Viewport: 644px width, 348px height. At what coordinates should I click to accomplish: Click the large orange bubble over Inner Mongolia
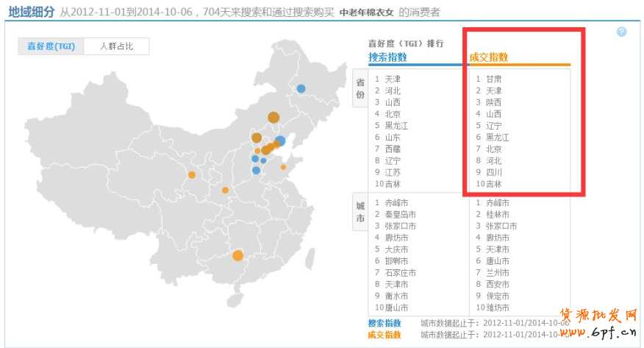(273, 117)
